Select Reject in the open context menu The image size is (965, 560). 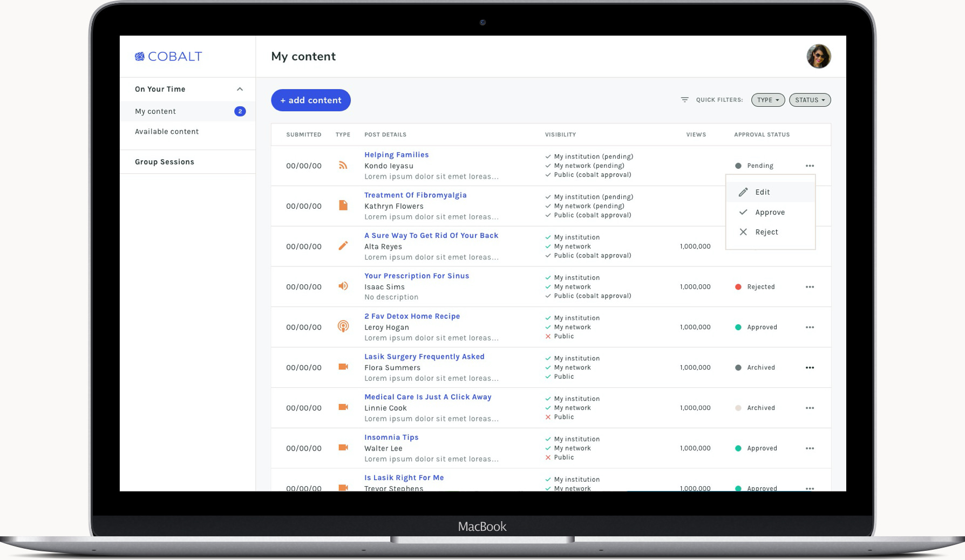(x=766, y=231)
